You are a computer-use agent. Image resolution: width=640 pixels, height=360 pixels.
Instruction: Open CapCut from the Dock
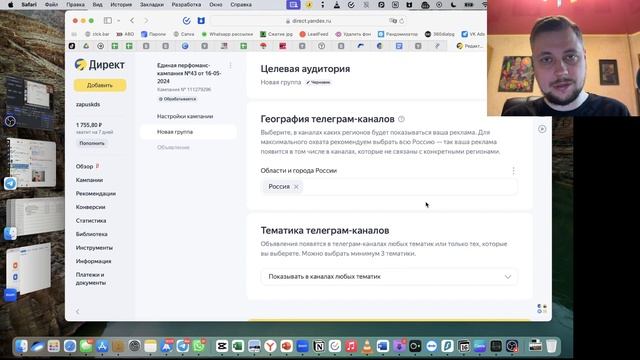click(222, 346)
